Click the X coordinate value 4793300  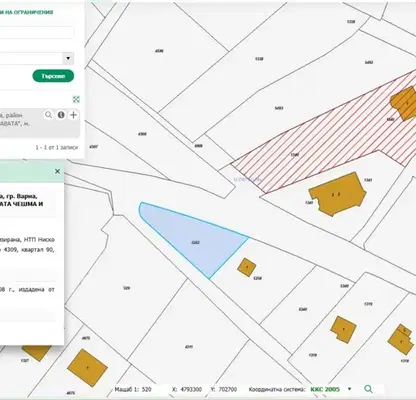click(x=191, y=389)
